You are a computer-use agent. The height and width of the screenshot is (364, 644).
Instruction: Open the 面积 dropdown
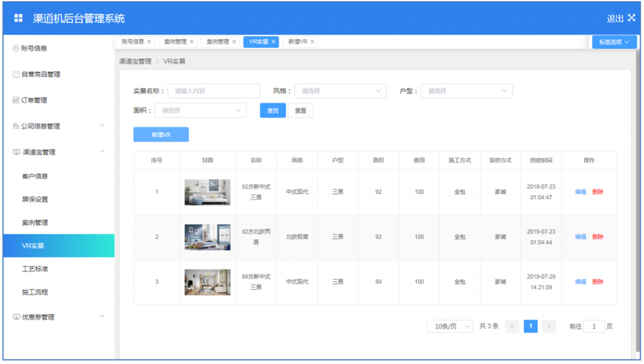201,110
